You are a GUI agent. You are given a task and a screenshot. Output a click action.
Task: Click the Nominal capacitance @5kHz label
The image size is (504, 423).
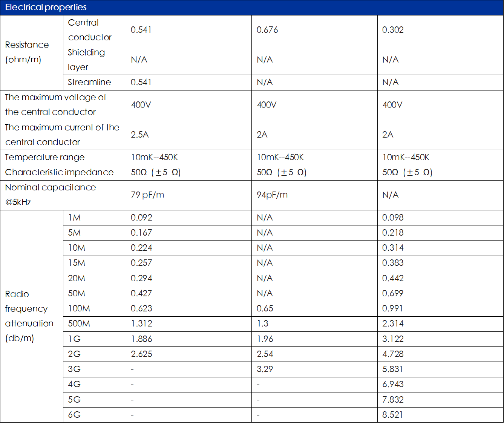(x=50, y=195)
